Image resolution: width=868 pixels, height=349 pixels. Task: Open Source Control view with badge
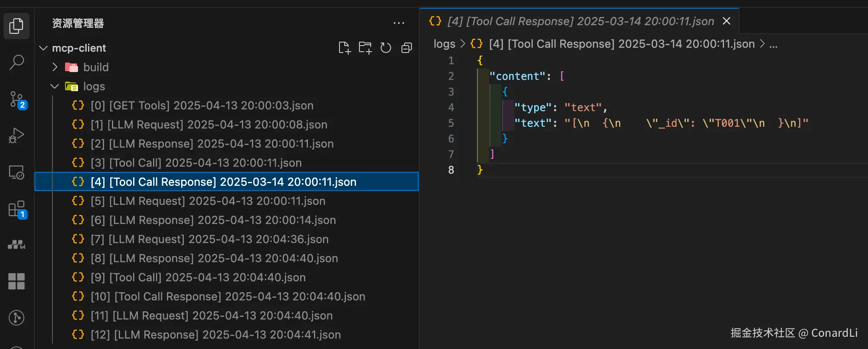[17, 100]
